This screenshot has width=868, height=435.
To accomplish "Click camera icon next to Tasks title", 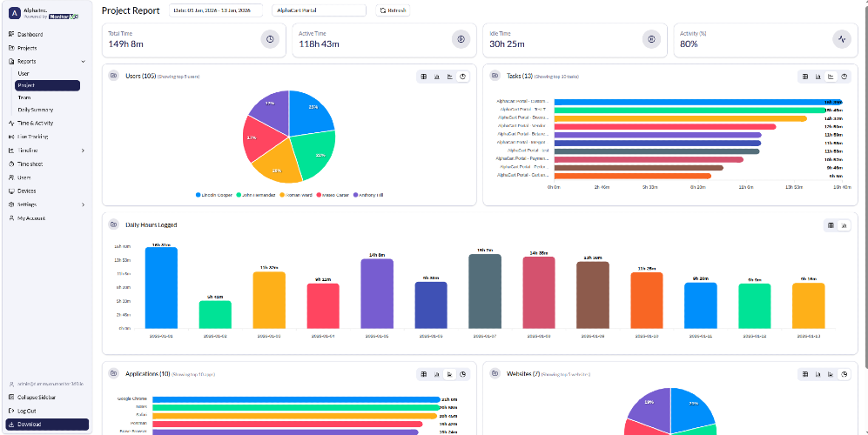I will click(495, 76).
